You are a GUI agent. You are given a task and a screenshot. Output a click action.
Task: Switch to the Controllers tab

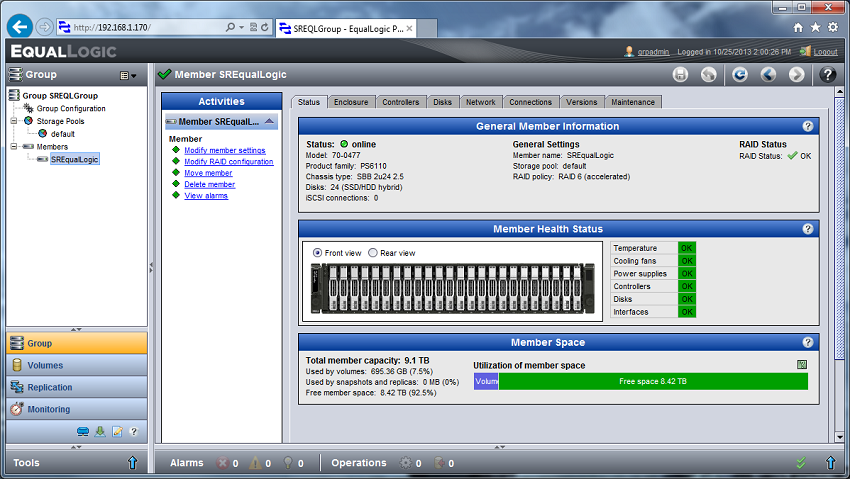click(x=401, y=102)
